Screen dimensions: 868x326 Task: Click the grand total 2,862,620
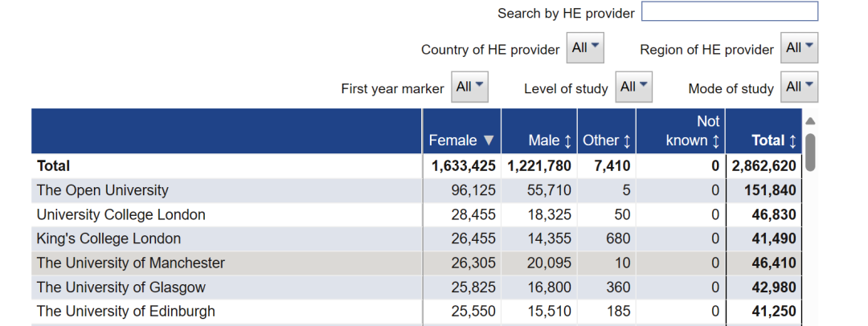pos(764,166)
